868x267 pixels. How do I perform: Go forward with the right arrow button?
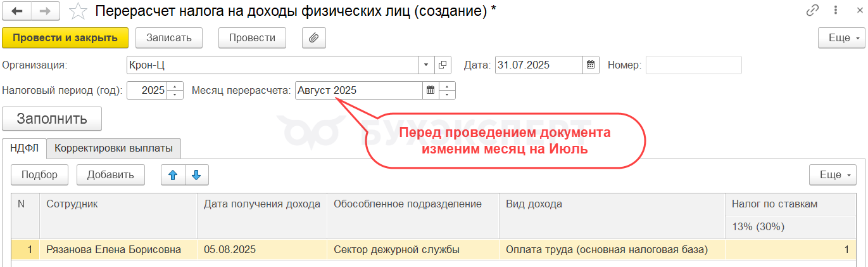coord(46,11)
